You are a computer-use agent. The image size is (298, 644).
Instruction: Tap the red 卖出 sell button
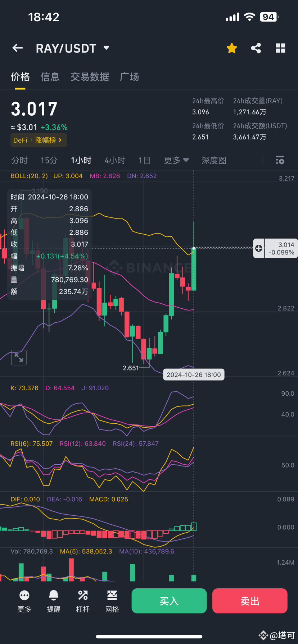tap(250, 601)
